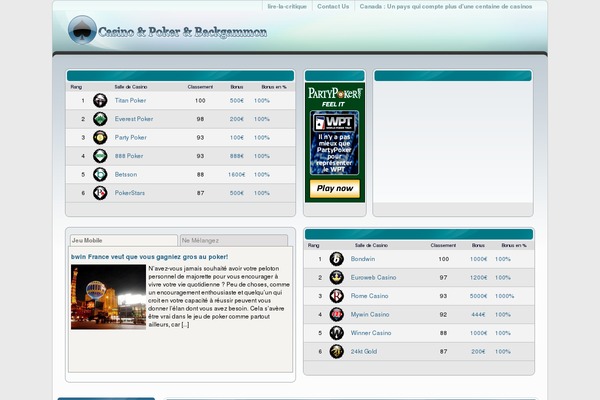Switch to the Ne Mélangez tab
The width and height of the screenshot is (600, 400).
(234, 240)
